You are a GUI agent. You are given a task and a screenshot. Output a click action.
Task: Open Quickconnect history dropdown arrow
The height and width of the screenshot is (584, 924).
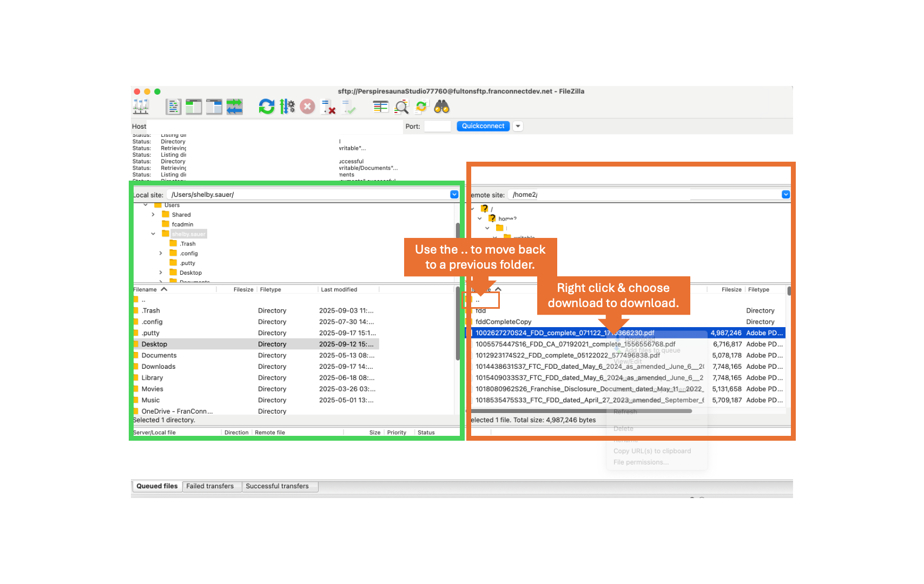tap(518, 126)
